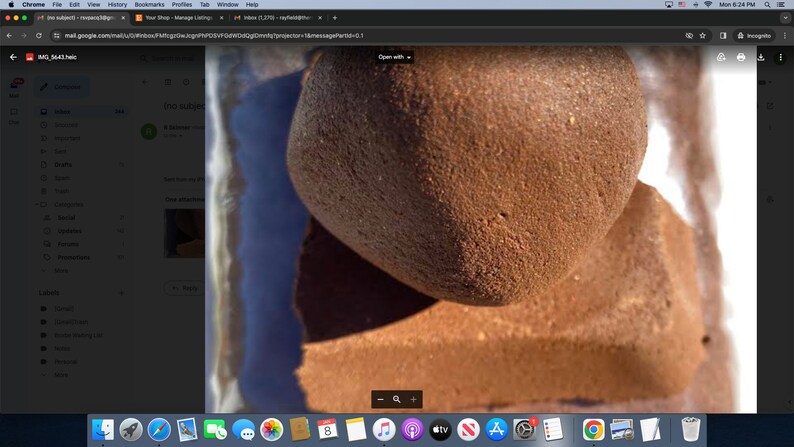Screen dimensions: 794x447
Task: Open Messages from the dock
Action: (243, 430)
